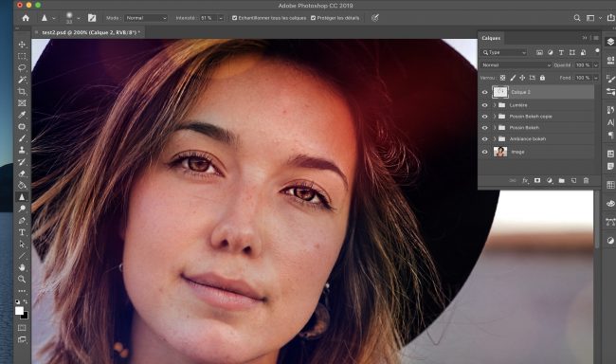This screenshot has width=616, height=364.
Task: Open the Calques panel menu
Action: point(596,38)
